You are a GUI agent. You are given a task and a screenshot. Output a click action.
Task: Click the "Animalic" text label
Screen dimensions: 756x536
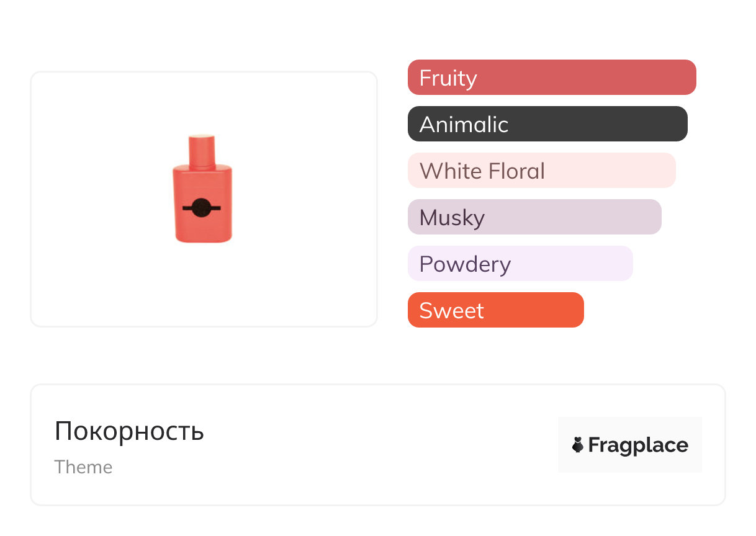464,125
